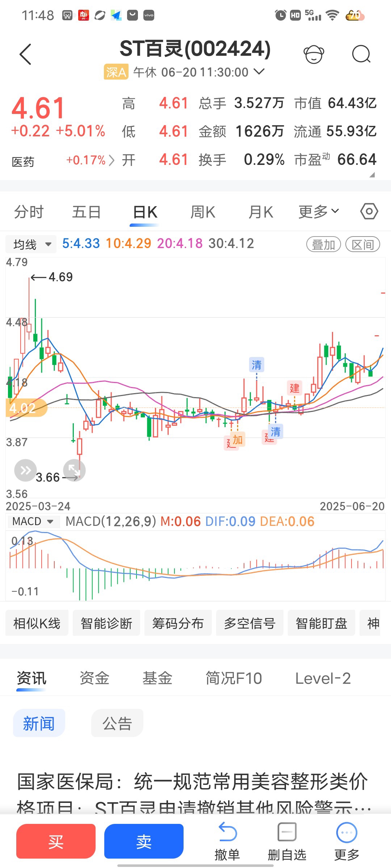Tap the MACD DIF:0.09 readout
Image resolution: width=391 pixels, height=868 pixels.
click(230, 522)
